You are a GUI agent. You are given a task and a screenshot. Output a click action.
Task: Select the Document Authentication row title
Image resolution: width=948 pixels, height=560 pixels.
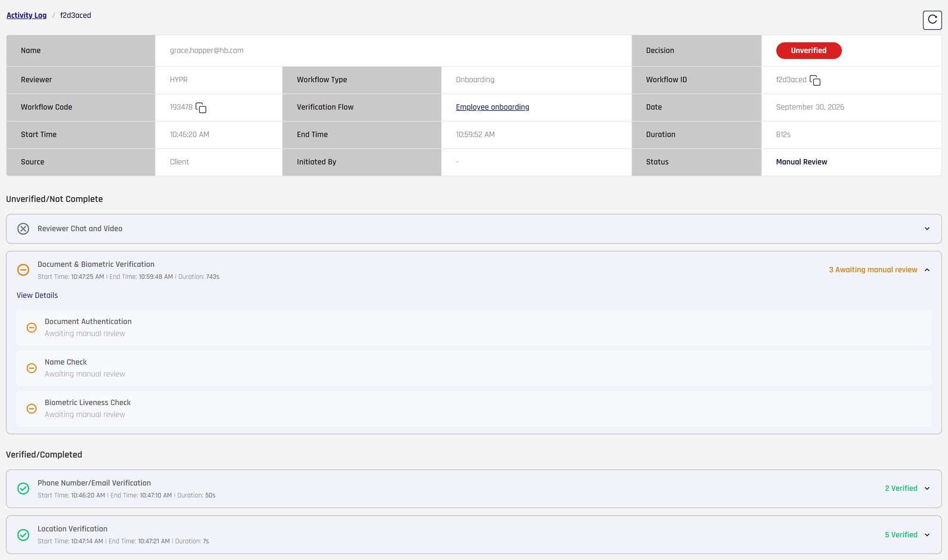pyautogui.click(x=88, y=322)
